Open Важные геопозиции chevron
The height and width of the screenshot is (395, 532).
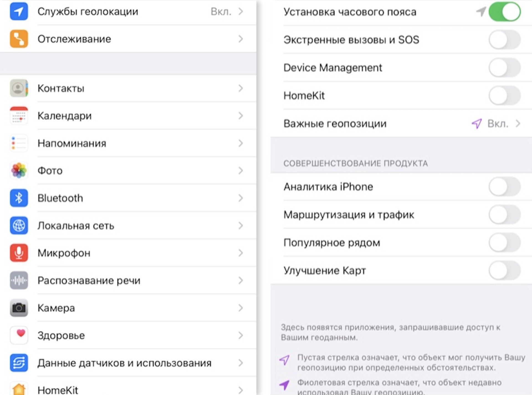click(518, 123)
